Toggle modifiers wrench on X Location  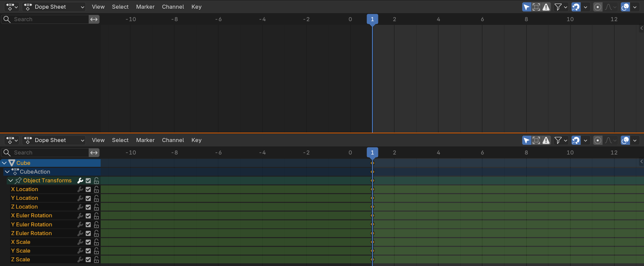[x=80, y=189]
